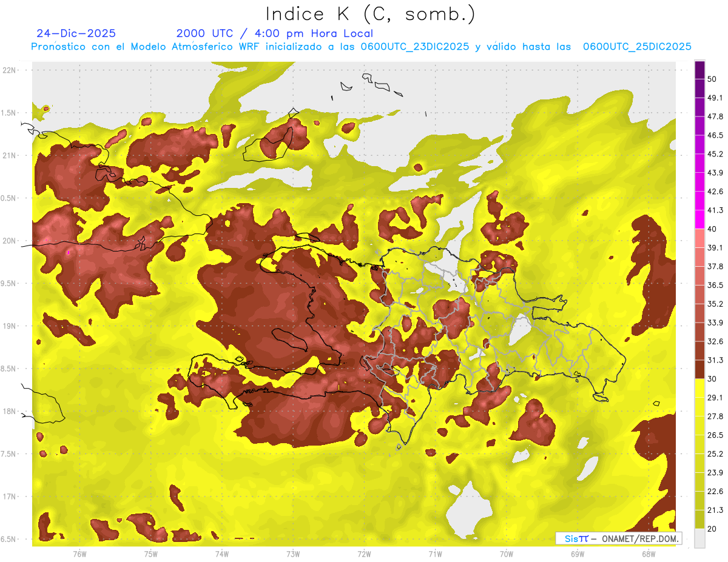
Task: Click the 73W longitude axis label
Action: [x=293, y=554]
